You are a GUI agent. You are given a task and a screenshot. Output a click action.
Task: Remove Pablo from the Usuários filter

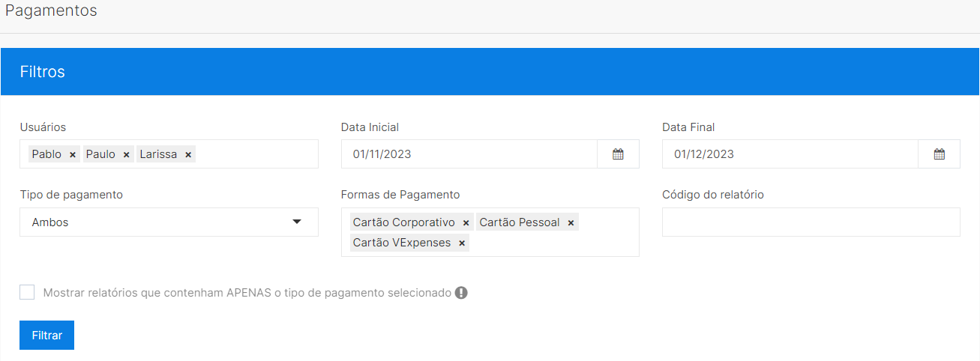pyautogui.click(x=73, y=154)
